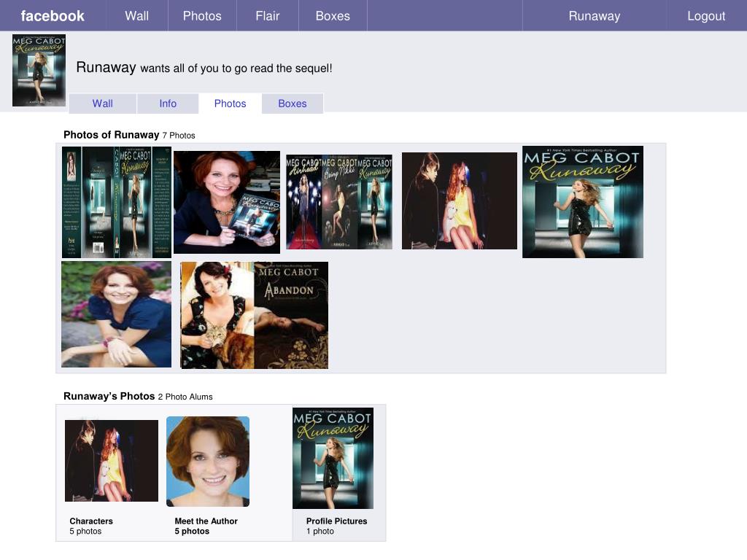Click the Meet the Author album title

coord(206,521)
